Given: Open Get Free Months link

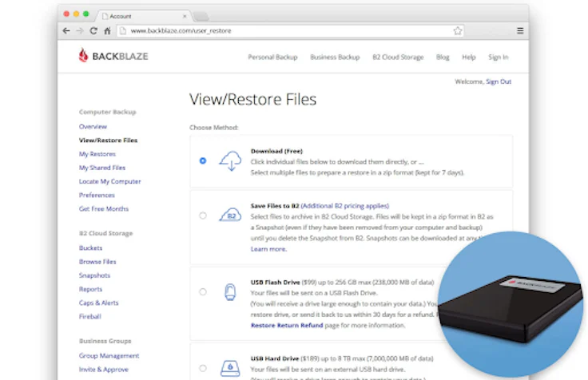Looking at the screenshot, I should pos(104,208).
